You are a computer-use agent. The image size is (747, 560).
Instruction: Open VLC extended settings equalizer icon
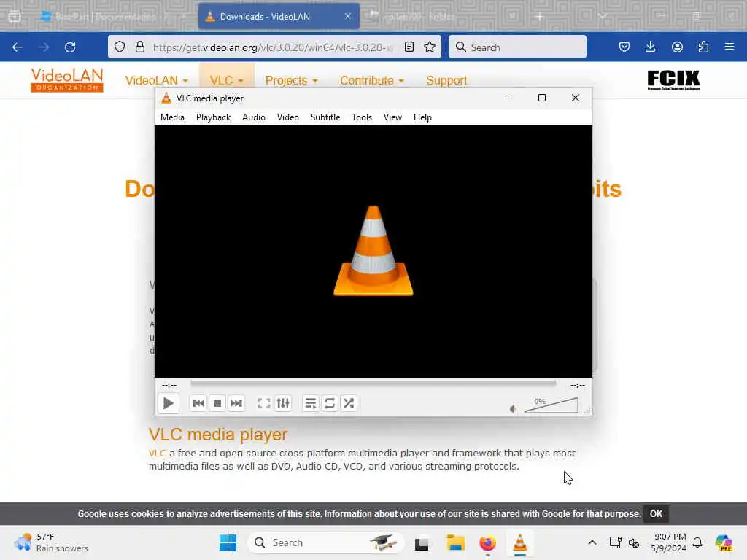tap(283, 403)
